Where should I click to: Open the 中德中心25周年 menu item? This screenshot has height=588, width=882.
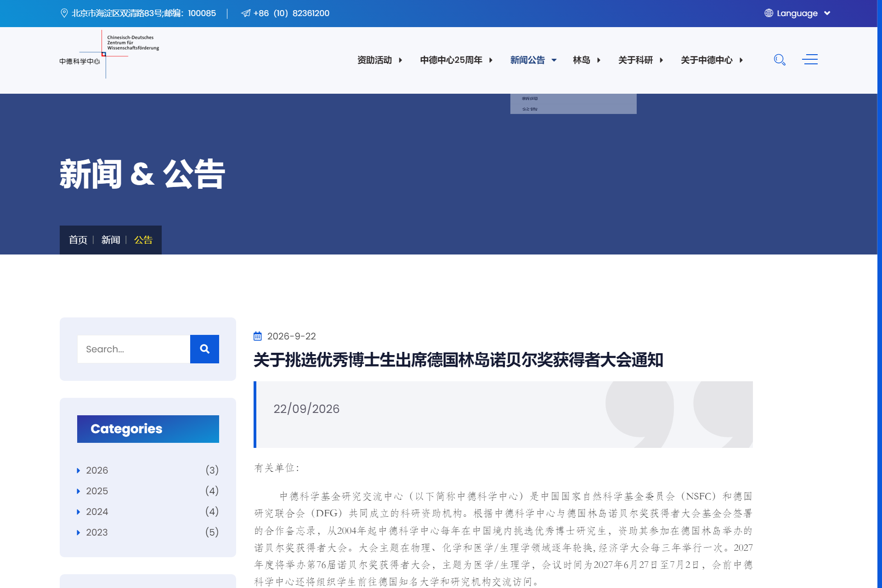(451, 60)
